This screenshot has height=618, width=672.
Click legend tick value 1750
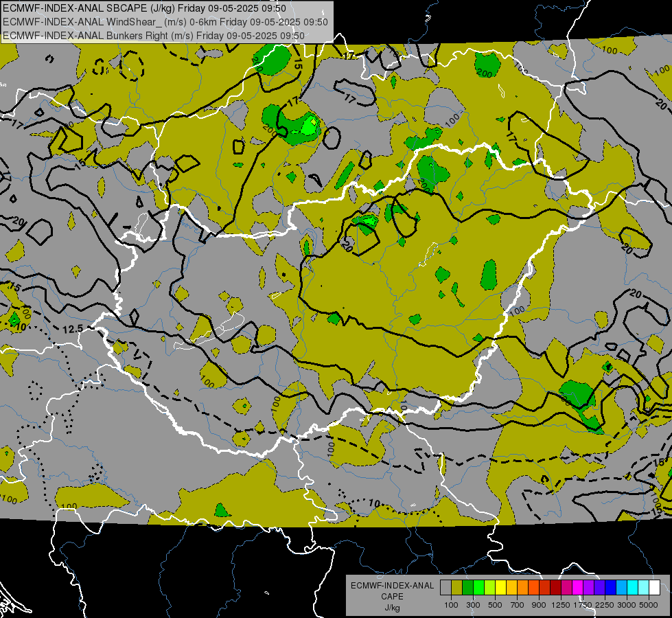(583, 605)
